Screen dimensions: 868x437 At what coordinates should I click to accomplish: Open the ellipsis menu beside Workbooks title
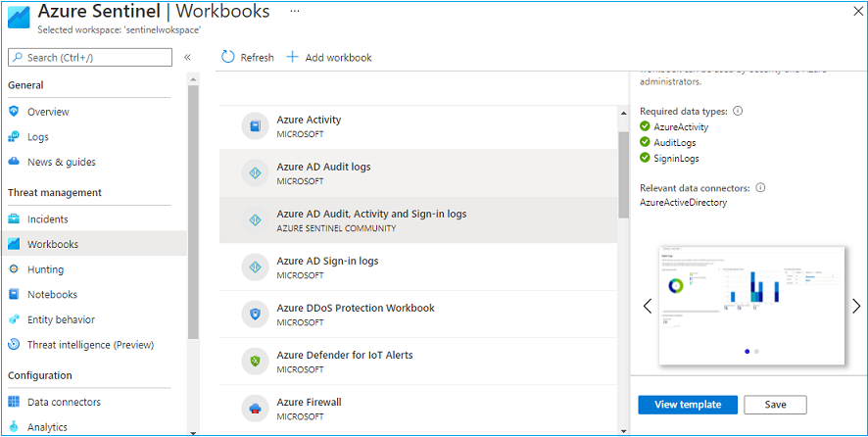(x=295, y=11)
